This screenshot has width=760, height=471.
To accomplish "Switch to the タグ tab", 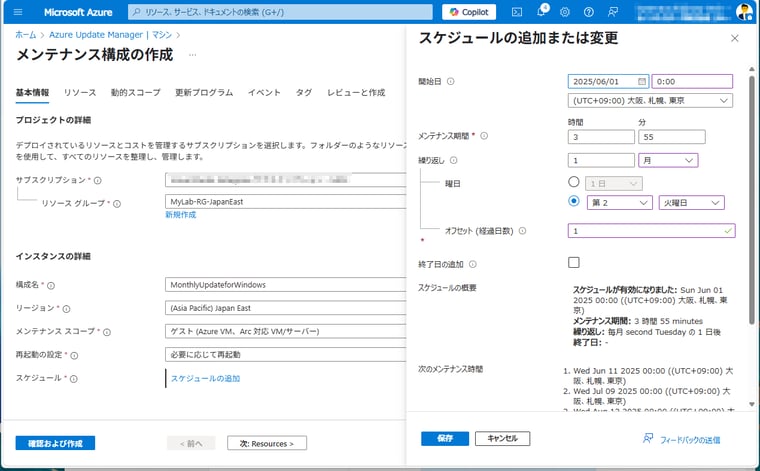I will pos(304,93).
